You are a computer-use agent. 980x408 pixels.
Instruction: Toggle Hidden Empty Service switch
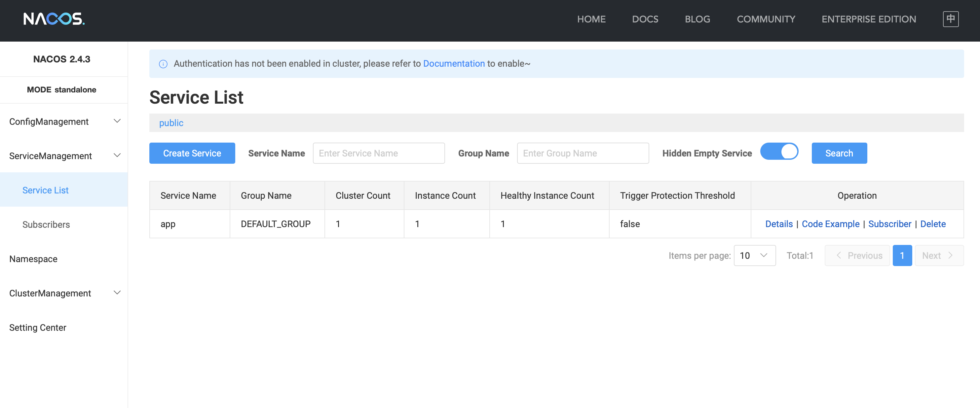(x=779, y=151)
